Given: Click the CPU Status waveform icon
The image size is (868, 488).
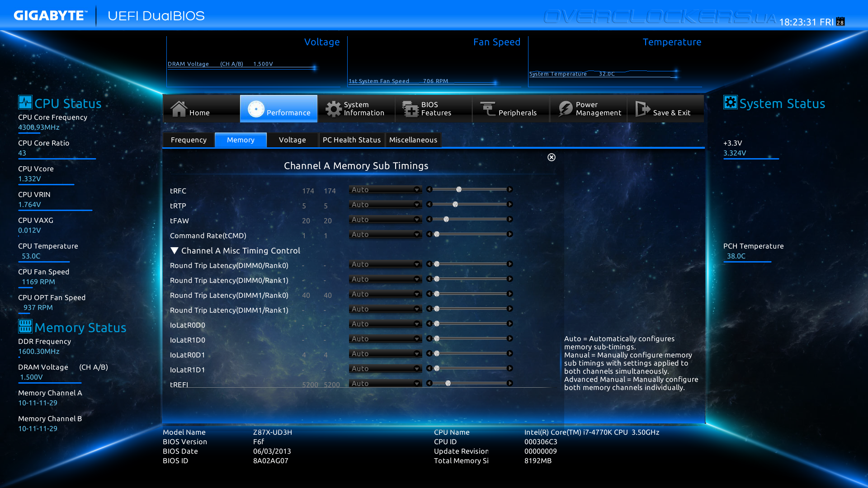Looking at the screenshot, I should pos(25,102).
